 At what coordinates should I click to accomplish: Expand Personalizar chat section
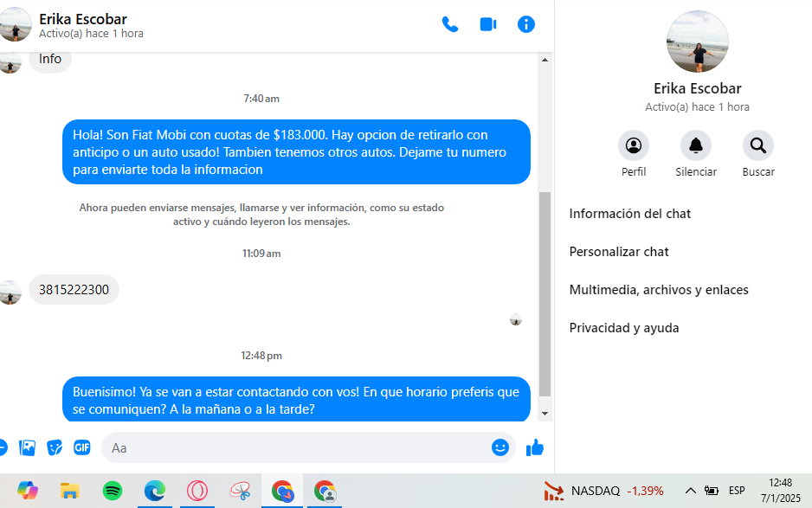click(619, 252)
